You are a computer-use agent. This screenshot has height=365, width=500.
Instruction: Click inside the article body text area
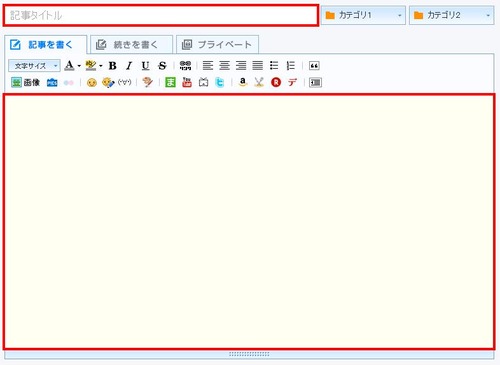coord(249,222)
